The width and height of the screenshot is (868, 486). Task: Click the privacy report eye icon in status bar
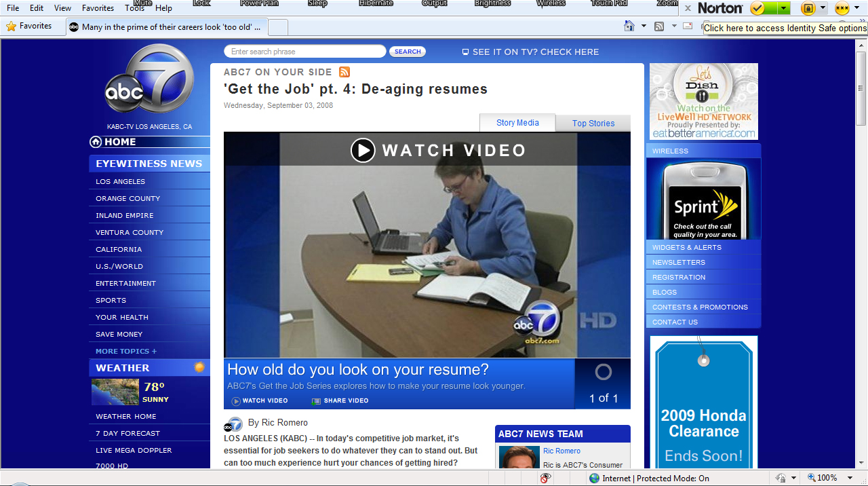[546, 478]
